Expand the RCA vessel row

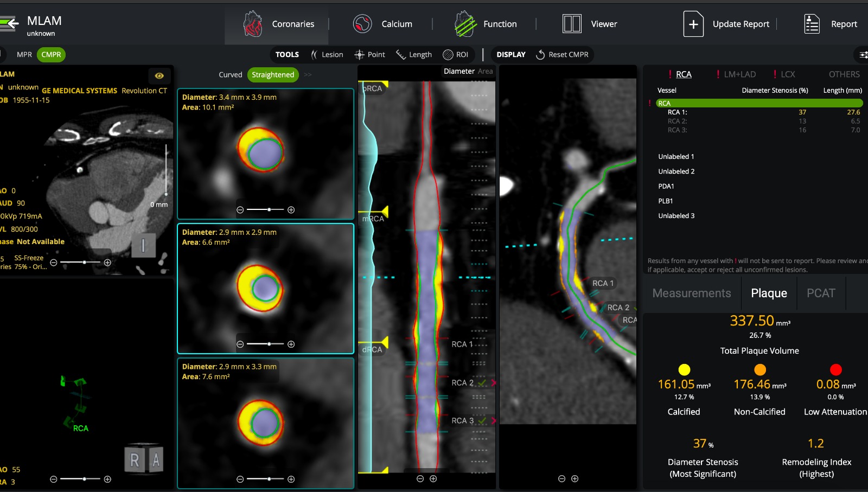coord(759,103)
